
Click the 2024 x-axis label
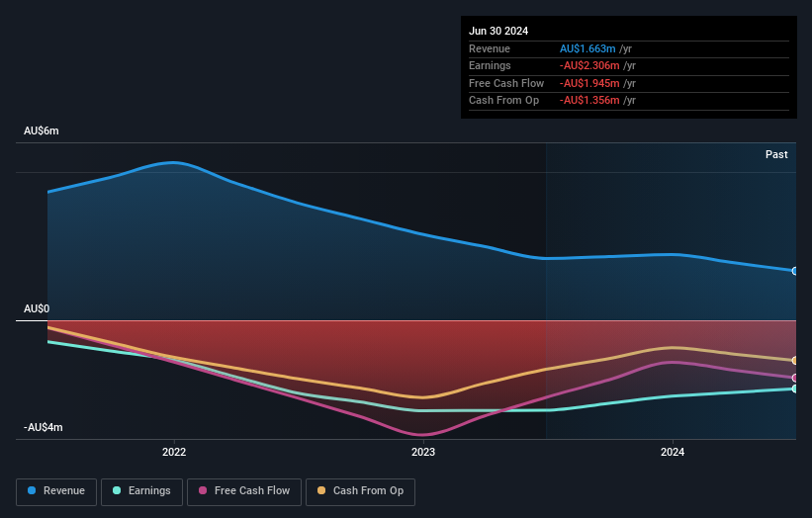tap(673, 452)
